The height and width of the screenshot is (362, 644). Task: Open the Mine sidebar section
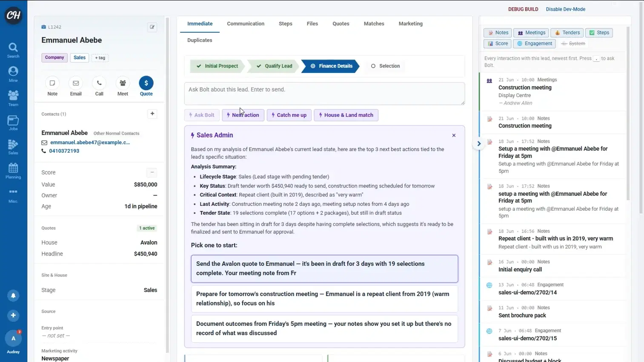tap(13, 74)
